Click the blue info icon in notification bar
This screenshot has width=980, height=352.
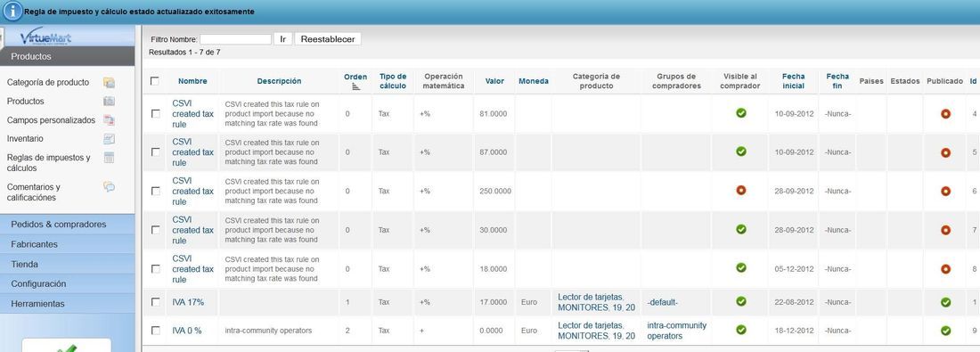tap(12, 12)
